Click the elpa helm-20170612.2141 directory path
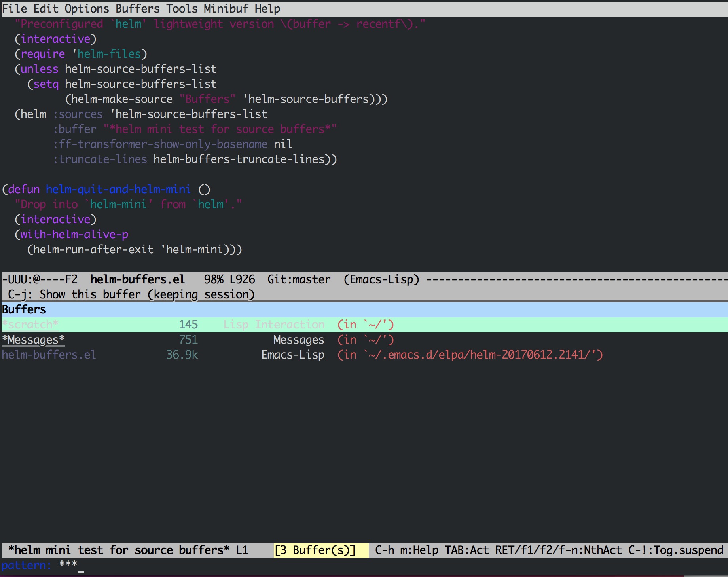The image size is (728, 577). [x=470, y=355]
